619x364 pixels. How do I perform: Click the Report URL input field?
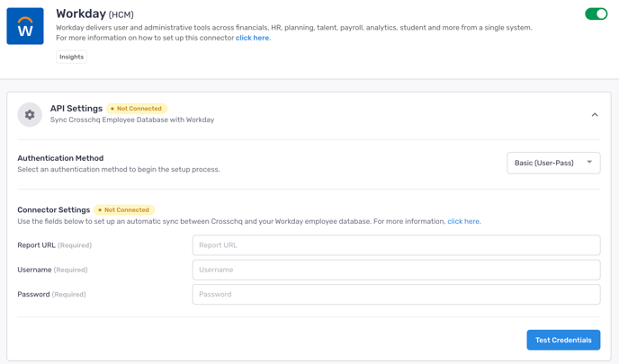(x=397, y=245)
